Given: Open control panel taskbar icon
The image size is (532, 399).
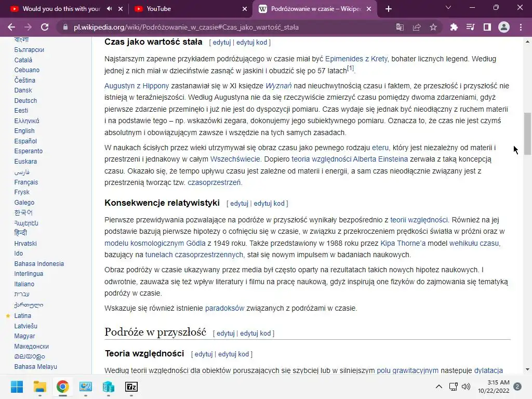Looking at the screenshot, I should click(x=86, y=387).
